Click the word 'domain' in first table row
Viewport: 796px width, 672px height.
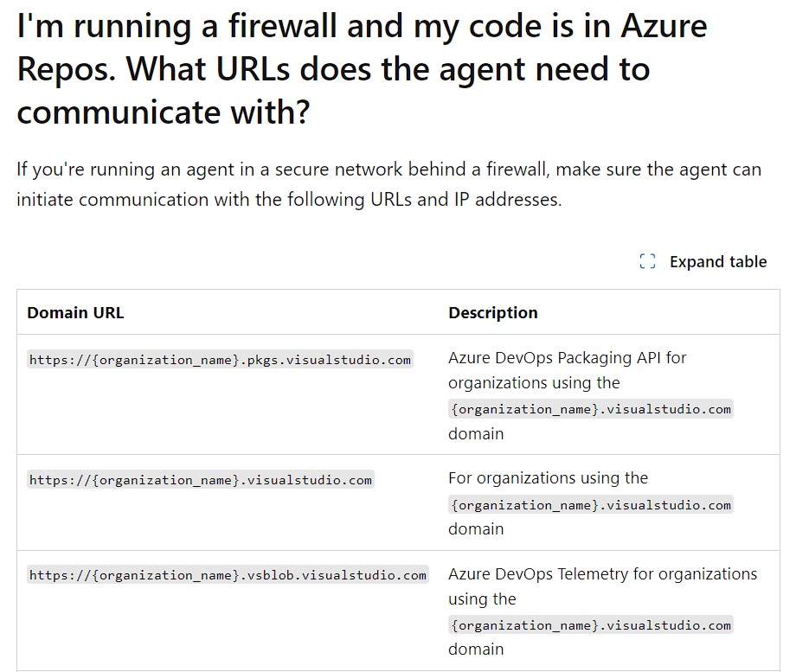click(476, 434)
